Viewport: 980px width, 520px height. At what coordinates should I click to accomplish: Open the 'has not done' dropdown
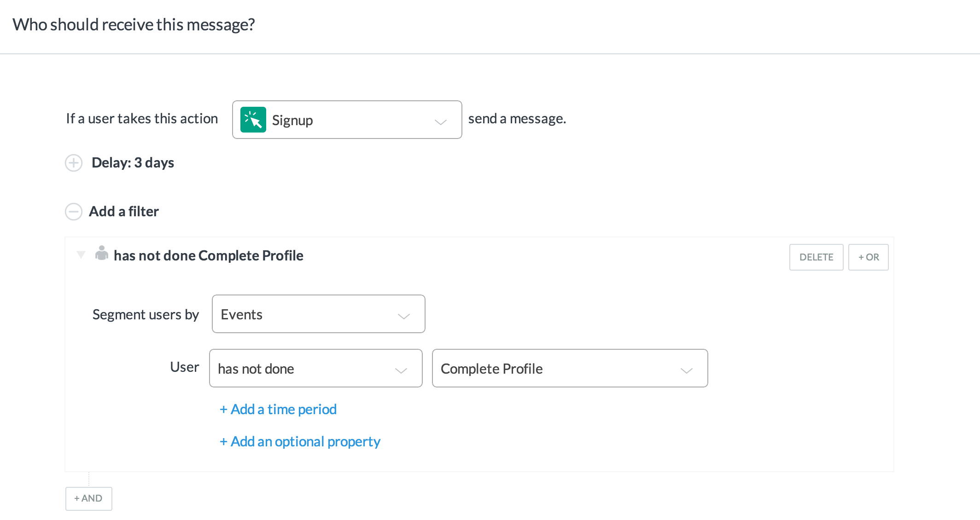pos(315,369)
